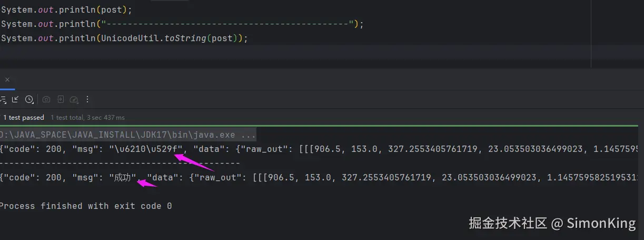Image resolution: width=644 pixels, height=240 pixels.
Task: Click the arrow-into-box exit icon
Action: pos(61,99)
